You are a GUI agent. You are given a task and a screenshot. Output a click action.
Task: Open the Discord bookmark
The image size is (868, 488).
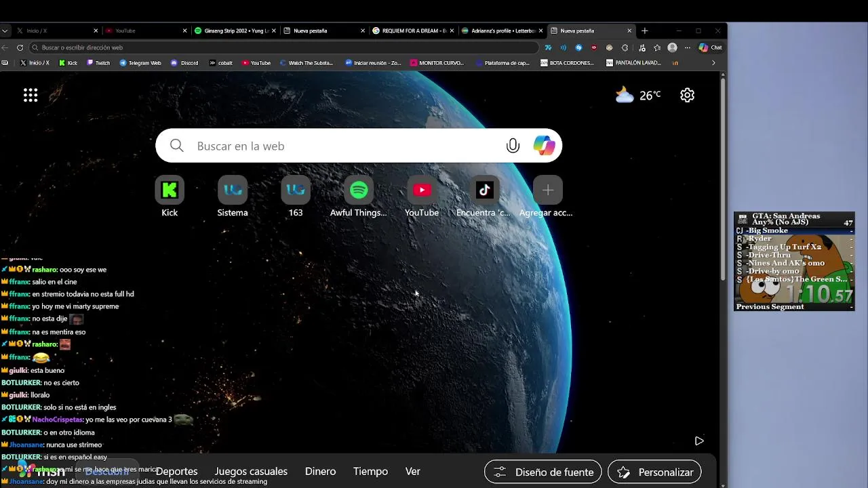click(x=184, y=63)
